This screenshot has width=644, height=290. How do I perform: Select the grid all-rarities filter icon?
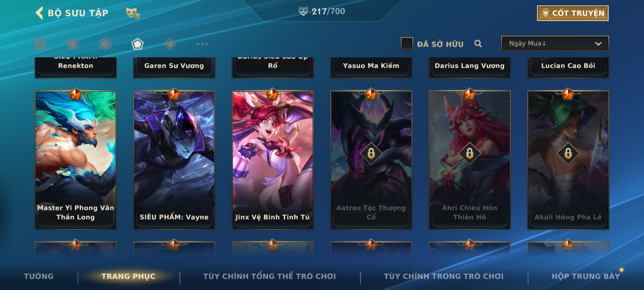coord(40,44)
